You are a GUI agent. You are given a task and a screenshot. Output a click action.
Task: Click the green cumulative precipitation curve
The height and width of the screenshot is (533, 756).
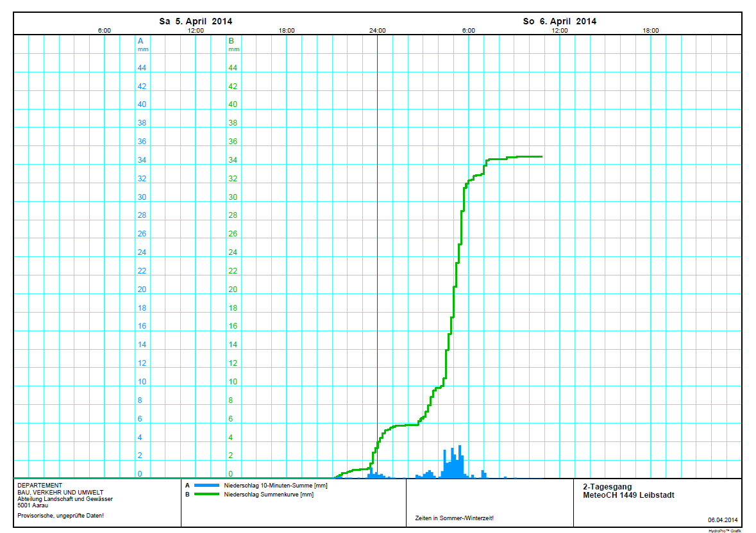tap(454, 302)
